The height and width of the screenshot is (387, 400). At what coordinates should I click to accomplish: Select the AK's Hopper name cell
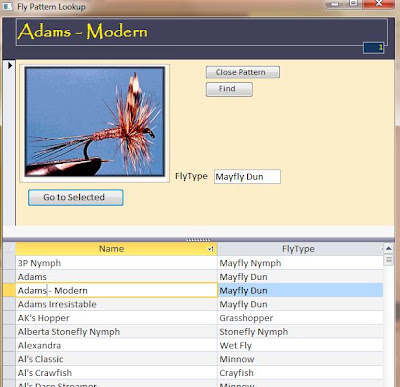[x=116, y=318]
